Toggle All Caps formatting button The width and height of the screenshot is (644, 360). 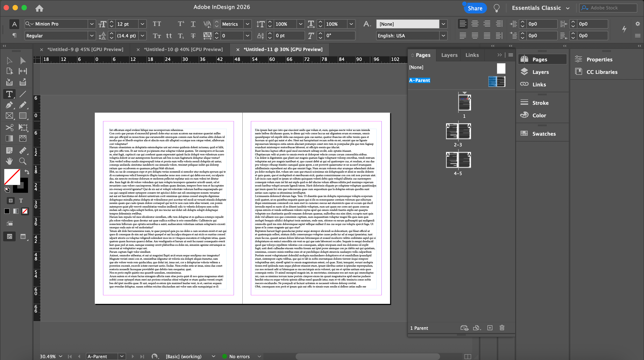[157, 24]
